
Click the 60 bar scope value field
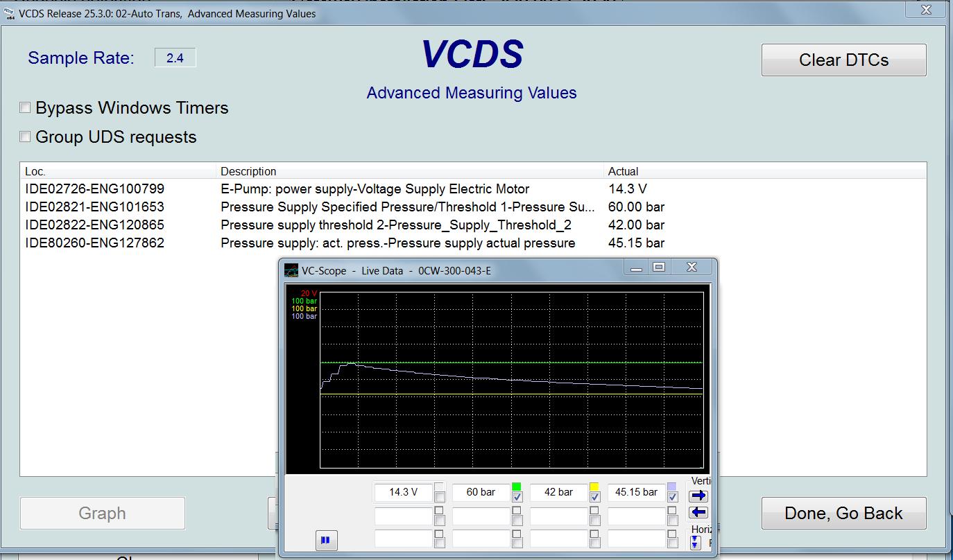coord(481,492)
